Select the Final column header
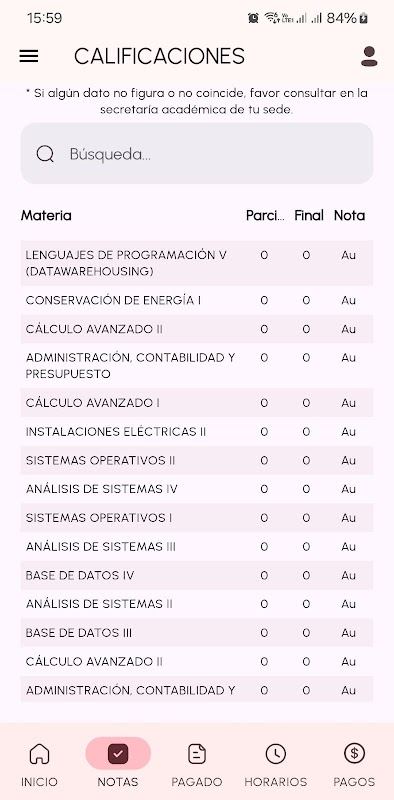Viewport: 394px width, 800px height. coord(309,215)
